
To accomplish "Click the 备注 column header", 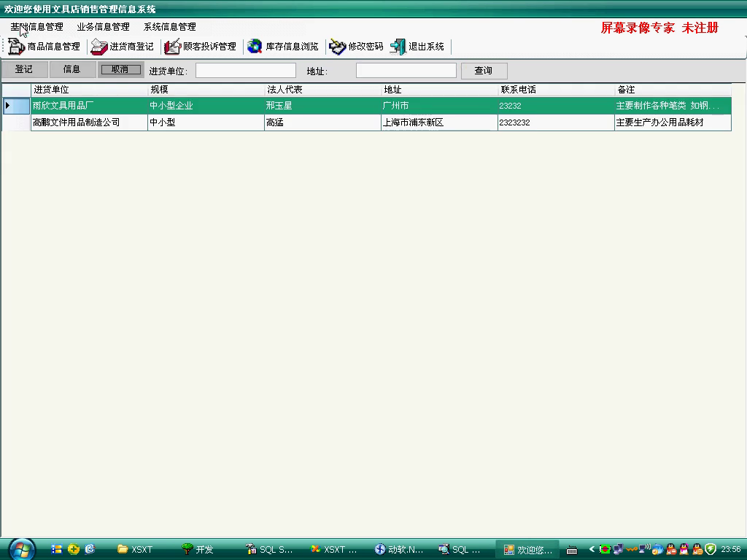I will click(673, 90).
